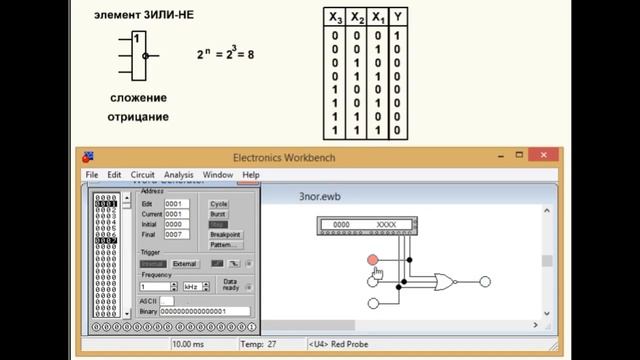The height and width of the screenshot is (360, 640).
Task: Open the Edit menu
Action: click(114, 175)
